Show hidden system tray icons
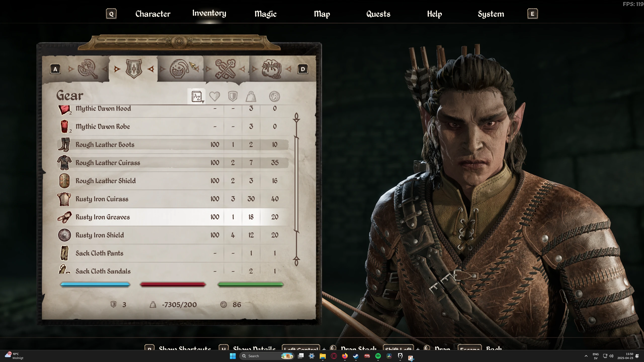Image resolution: width=644 pixels, height=362 pixels. 586,356
